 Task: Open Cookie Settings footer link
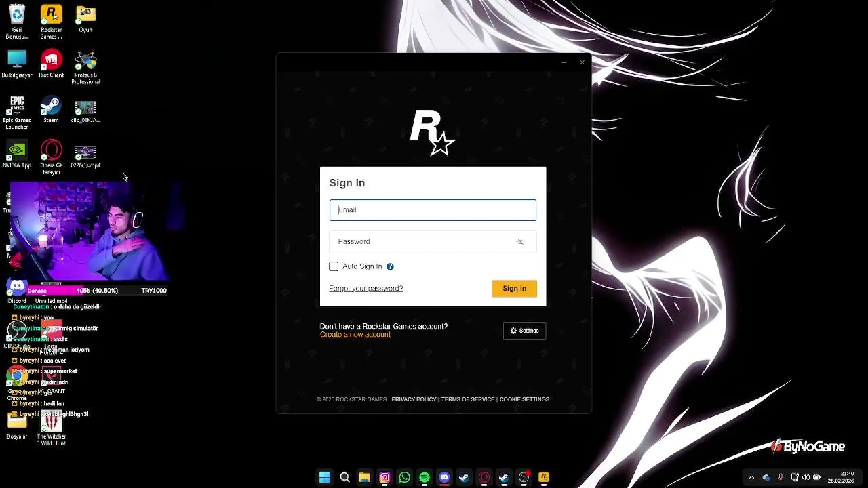coord(524,399)
